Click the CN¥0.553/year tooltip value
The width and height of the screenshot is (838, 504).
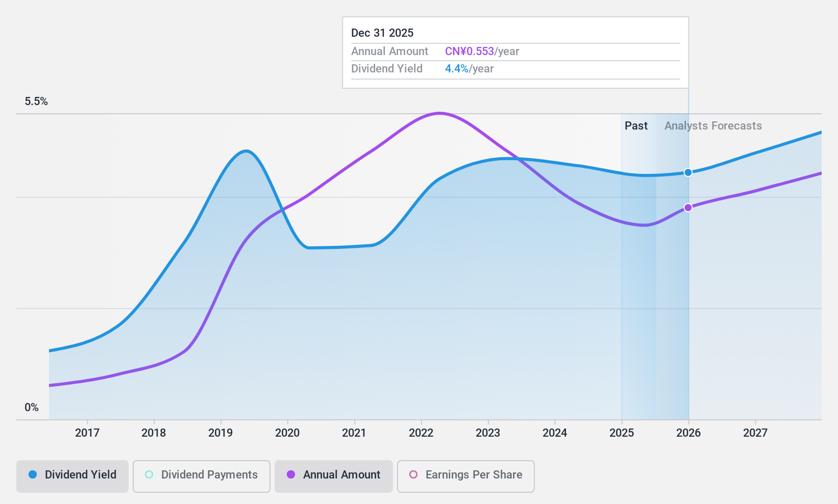click(x=482, y=52)
